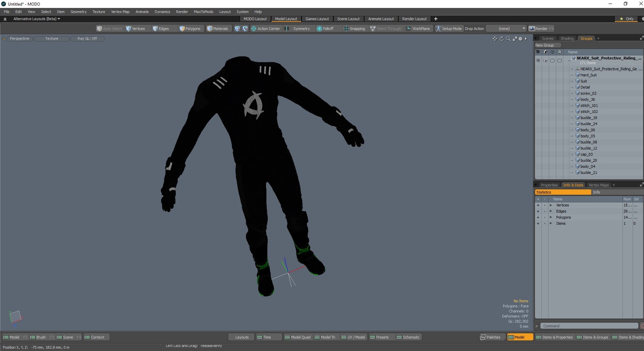The width and height of the screenshot is (644, 351).
Task: Click the Perspective view button
Action: (x=19, y=39)
